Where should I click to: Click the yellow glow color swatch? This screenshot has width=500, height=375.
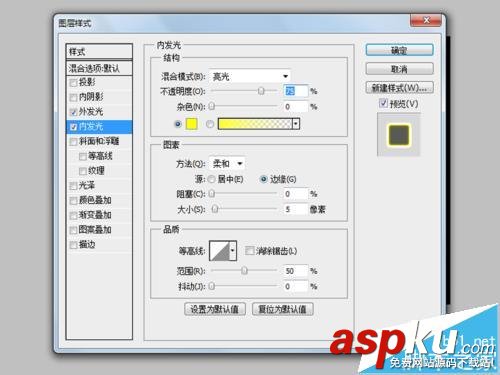(191, 124)
